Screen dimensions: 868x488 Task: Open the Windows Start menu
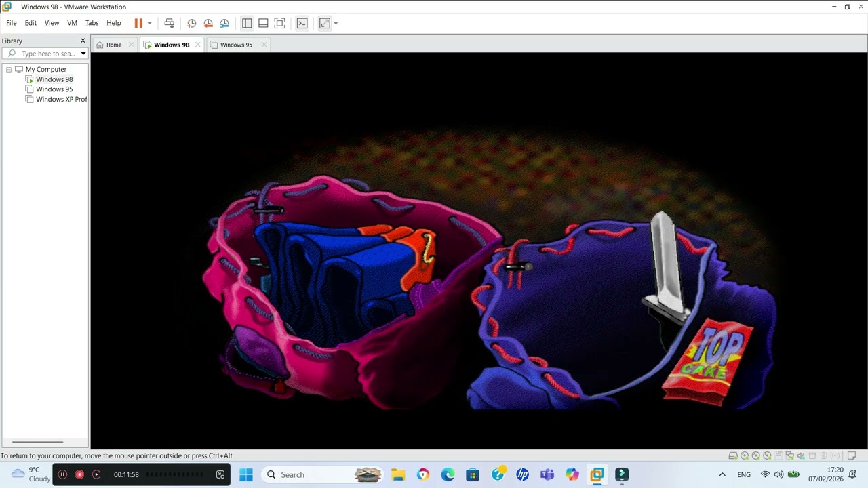pyautogui.click(x=246, y=474)
